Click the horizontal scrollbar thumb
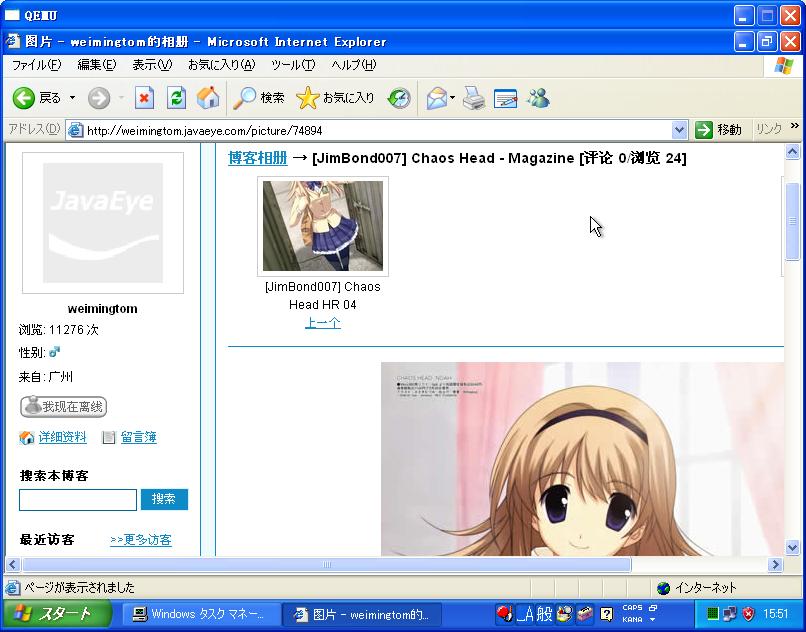806x632 pixels. pyautogui.click(x=326, y=565)
